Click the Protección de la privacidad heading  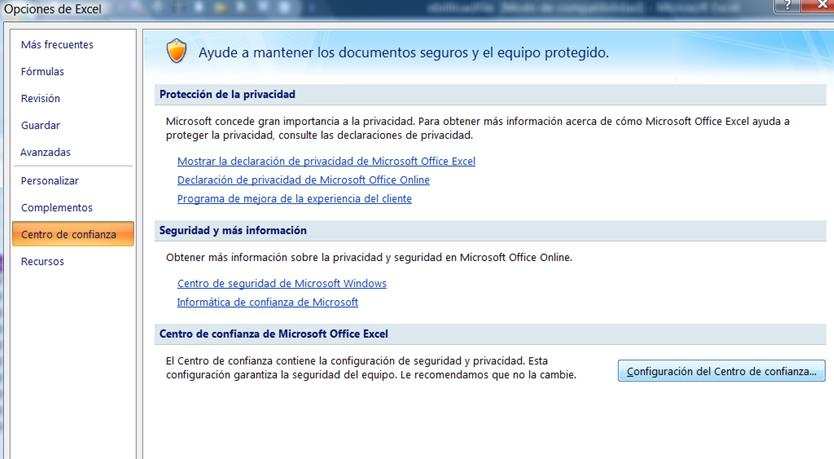pyautogui.click(x=227, y=94)
